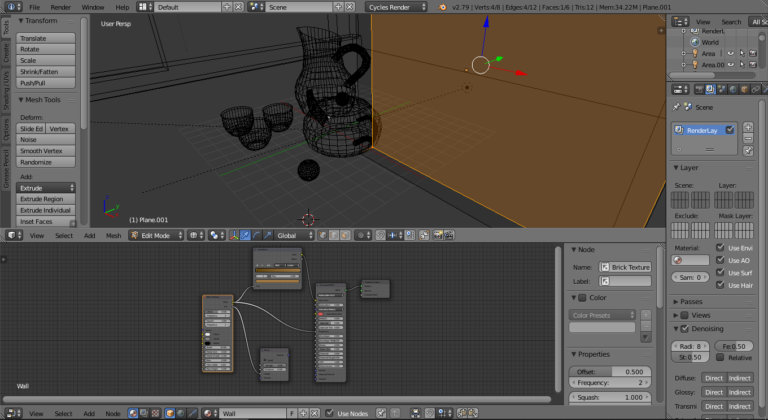Toggle the Use Nodes checkbox
Viewport: 768px width, 420px height.
click(x=331, y=413)
